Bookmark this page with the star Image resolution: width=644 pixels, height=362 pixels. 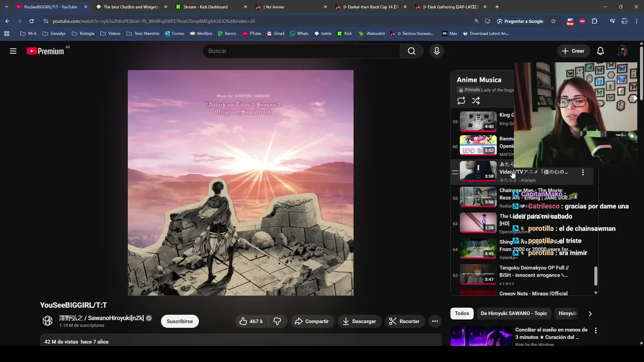553,21
